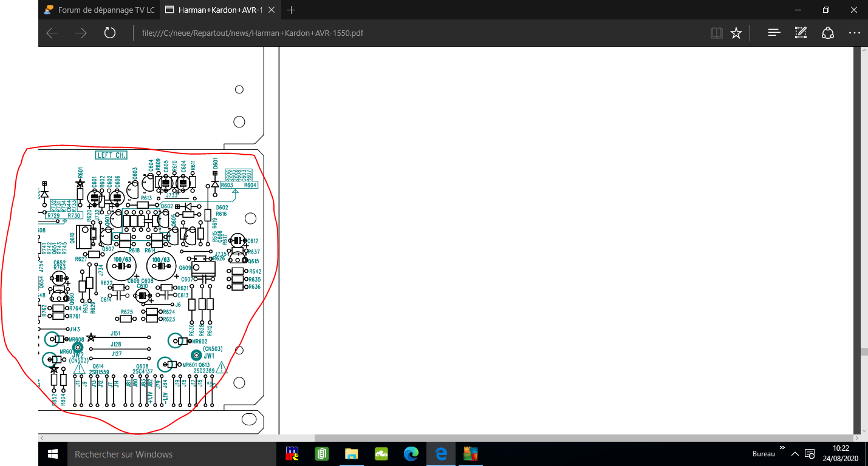Make a Web Note pen icon
This screenshot has height=466, width=868.
[x=801, y=33]
